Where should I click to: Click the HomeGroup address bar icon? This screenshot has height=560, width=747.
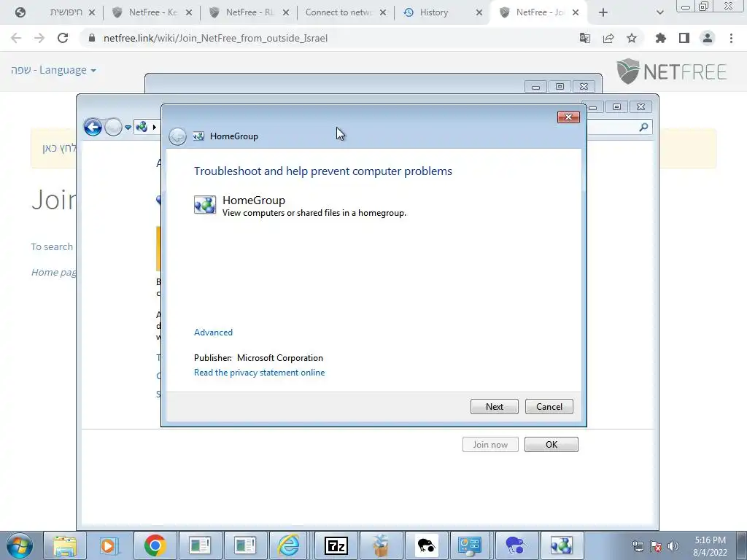point(142,127)
